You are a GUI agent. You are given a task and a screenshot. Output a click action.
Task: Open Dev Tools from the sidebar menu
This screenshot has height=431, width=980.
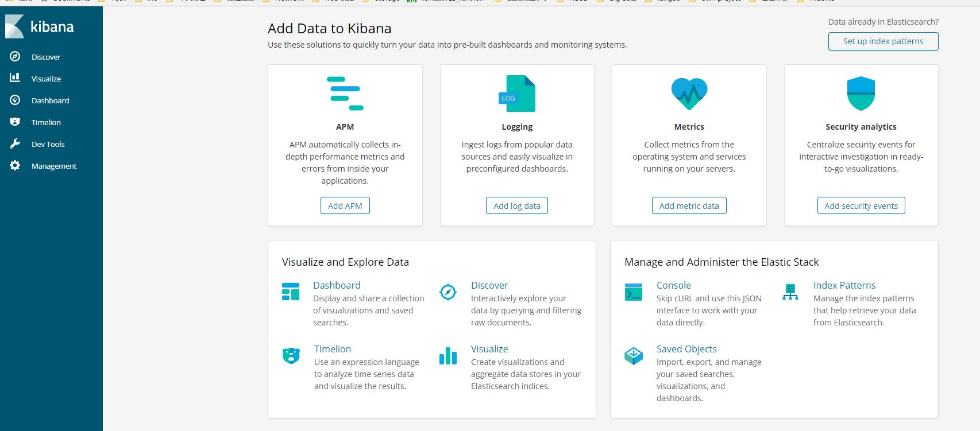pyautogui.click(x=48, y=144)
